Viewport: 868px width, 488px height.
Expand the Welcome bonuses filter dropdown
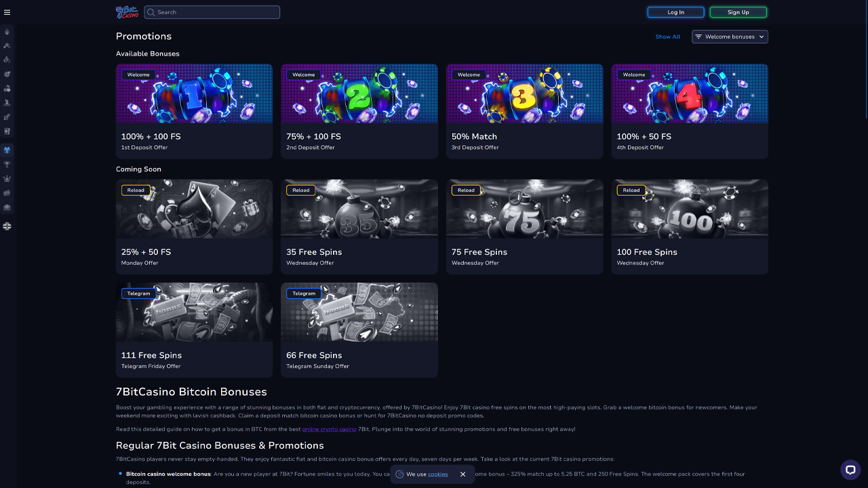[730, 37]
